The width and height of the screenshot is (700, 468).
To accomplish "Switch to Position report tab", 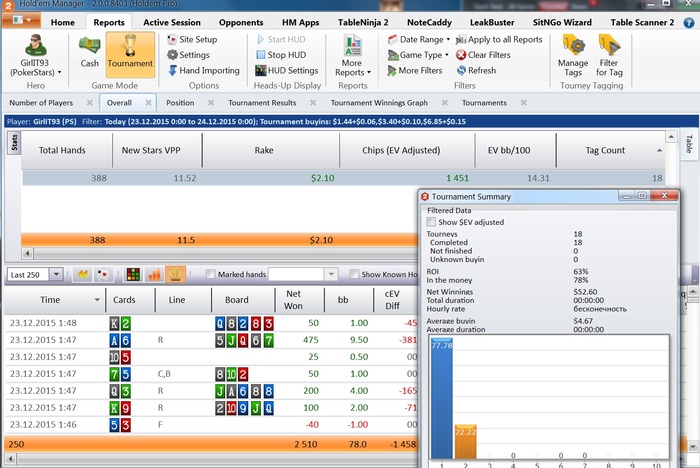I will [180, 103].
